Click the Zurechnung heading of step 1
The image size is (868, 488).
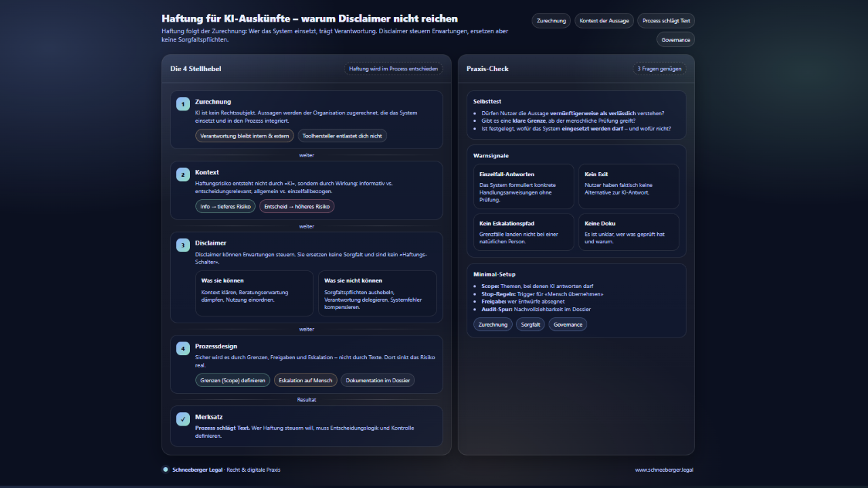point(213,102)
